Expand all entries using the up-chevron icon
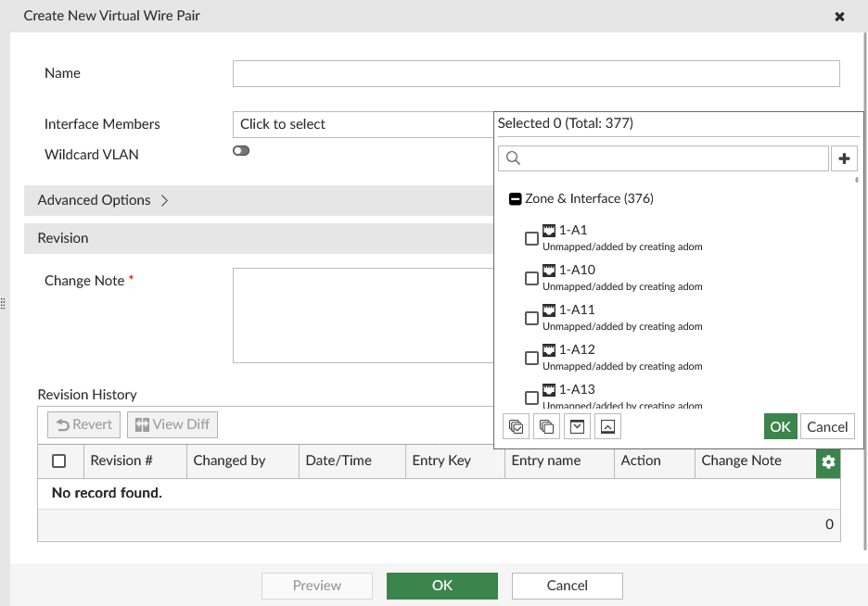This screenshot has height=606, width=868. pos(610,426)
